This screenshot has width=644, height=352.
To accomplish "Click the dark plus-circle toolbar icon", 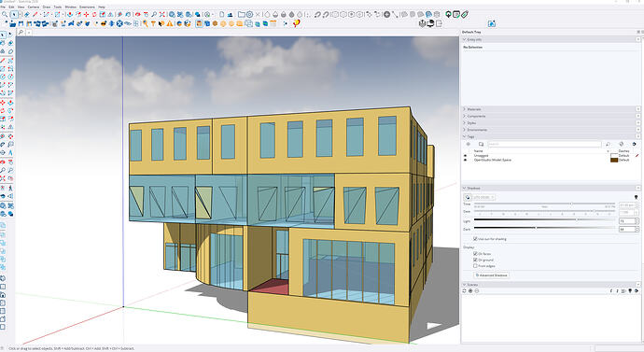I will [x=387, y=14].
